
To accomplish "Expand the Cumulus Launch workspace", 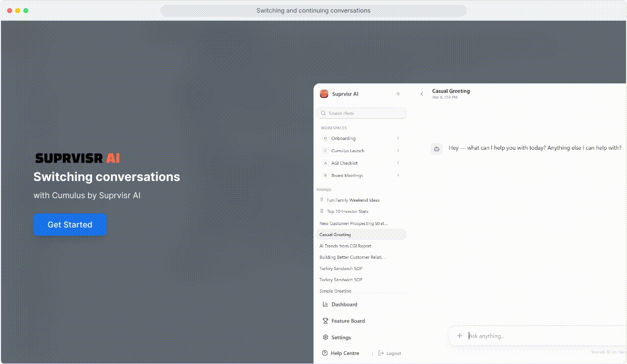I will click(398, 151).
